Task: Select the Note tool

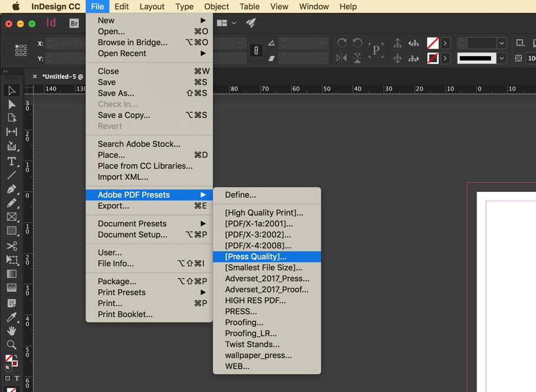Action: 12,303
